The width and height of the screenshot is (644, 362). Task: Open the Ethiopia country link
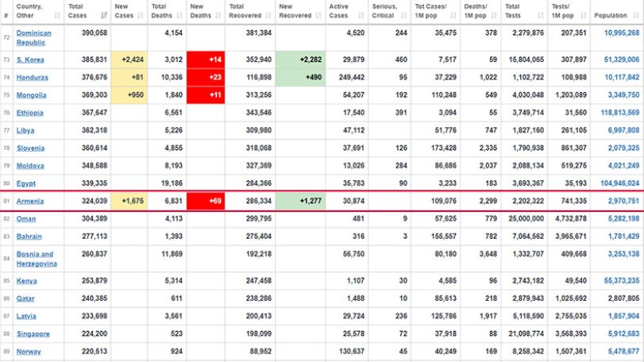[29, 113]
